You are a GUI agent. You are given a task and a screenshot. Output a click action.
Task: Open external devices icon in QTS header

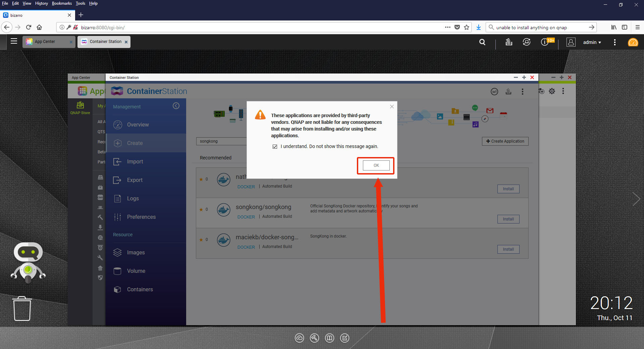click(527, 42)
